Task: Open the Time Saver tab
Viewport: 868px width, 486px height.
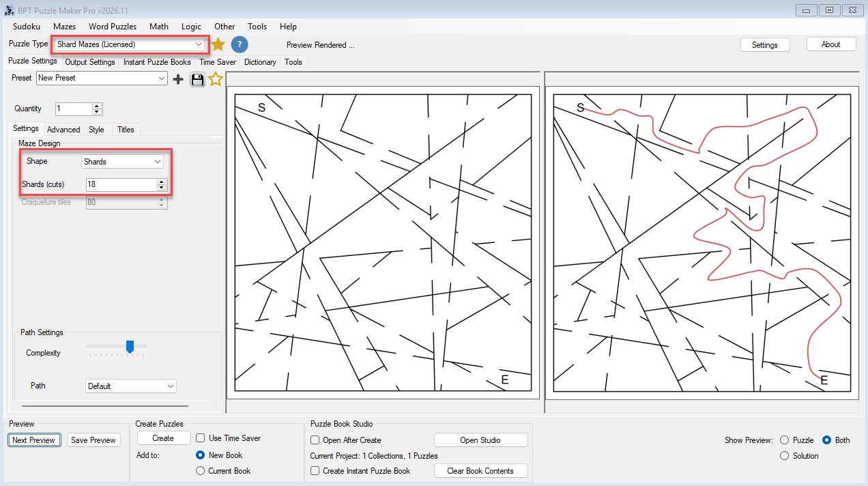Action: click(x=218, y=62)
